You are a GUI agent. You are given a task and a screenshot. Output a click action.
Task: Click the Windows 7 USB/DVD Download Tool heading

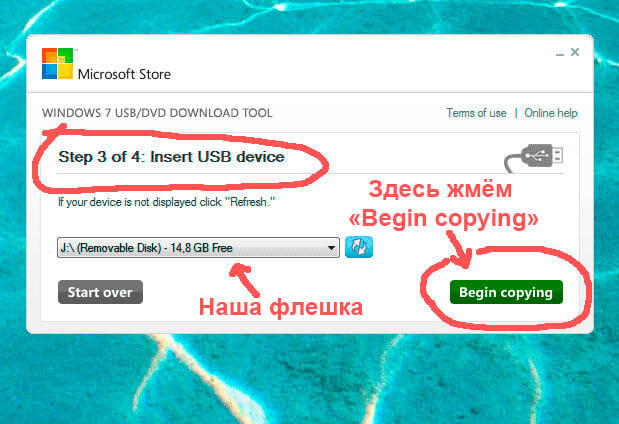pos(157,113)
